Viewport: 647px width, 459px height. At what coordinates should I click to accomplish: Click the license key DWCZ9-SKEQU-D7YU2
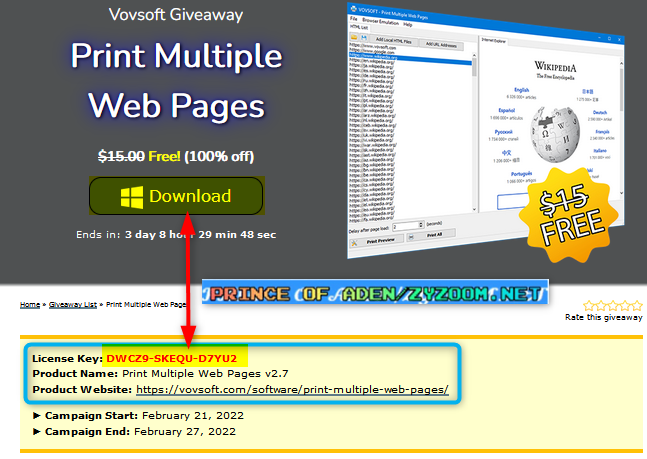[x=172, y=358]
